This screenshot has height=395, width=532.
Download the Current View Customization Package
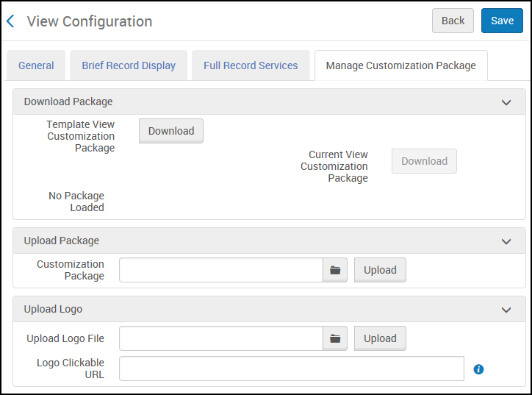424,161
